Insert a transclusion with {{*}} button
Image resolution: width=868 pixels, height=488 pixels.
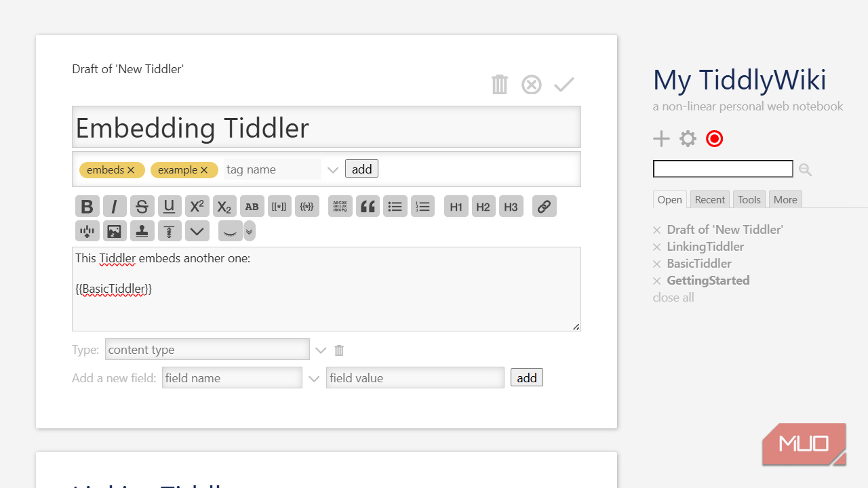(307, 207)
